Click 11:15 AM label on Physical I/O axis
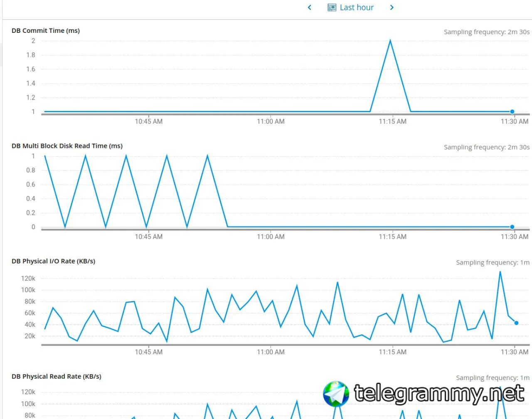This screenshot has height=419, width=532. point(393,352)
